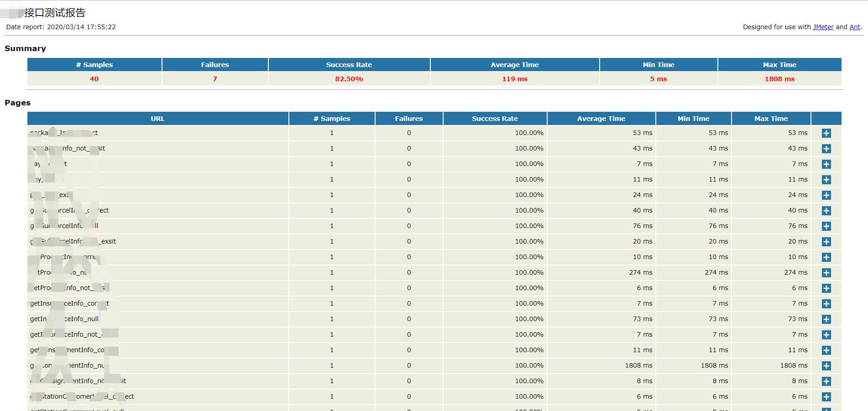Click the Summary 'Success Rate' header

point(349,65)
